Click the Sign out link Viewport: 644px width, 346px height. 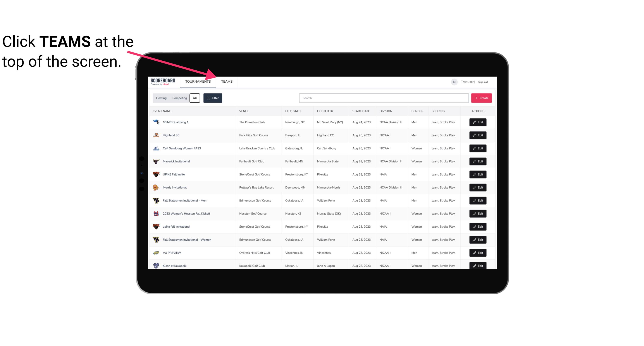pos(482,81)
